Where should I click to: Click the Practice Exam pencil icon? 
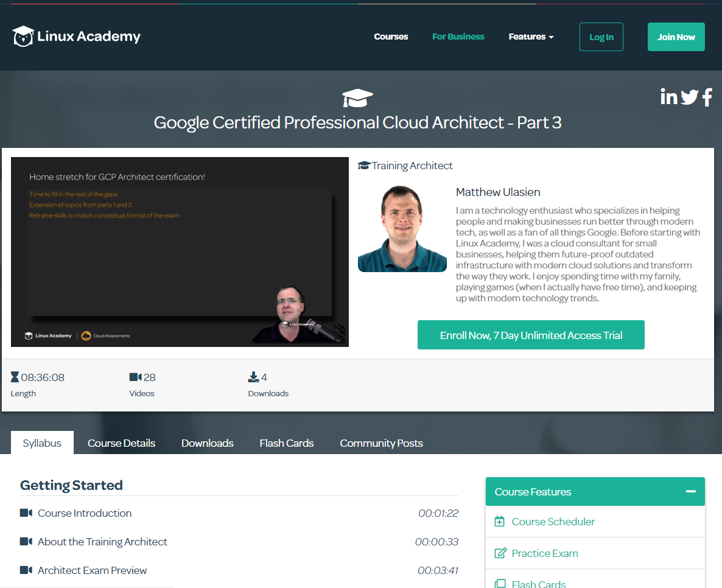pyautogui.click(x=500, y=553)
